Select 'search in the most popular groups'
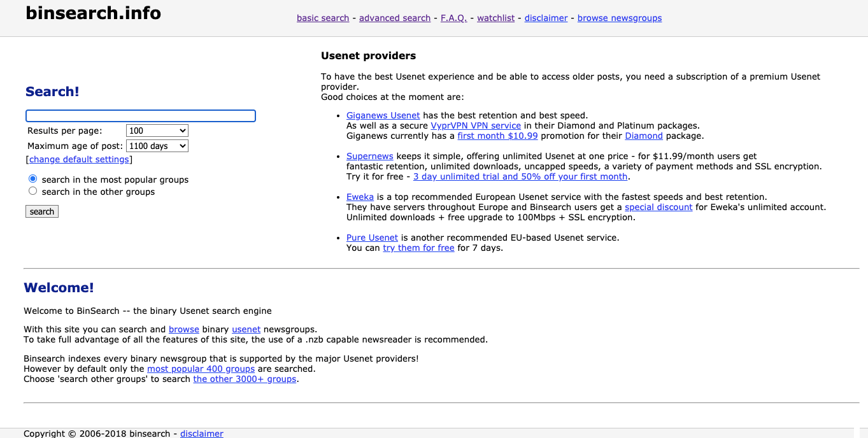Image resolution: width=868 pixels, height=438 pixels. click(x=32, y=178)
